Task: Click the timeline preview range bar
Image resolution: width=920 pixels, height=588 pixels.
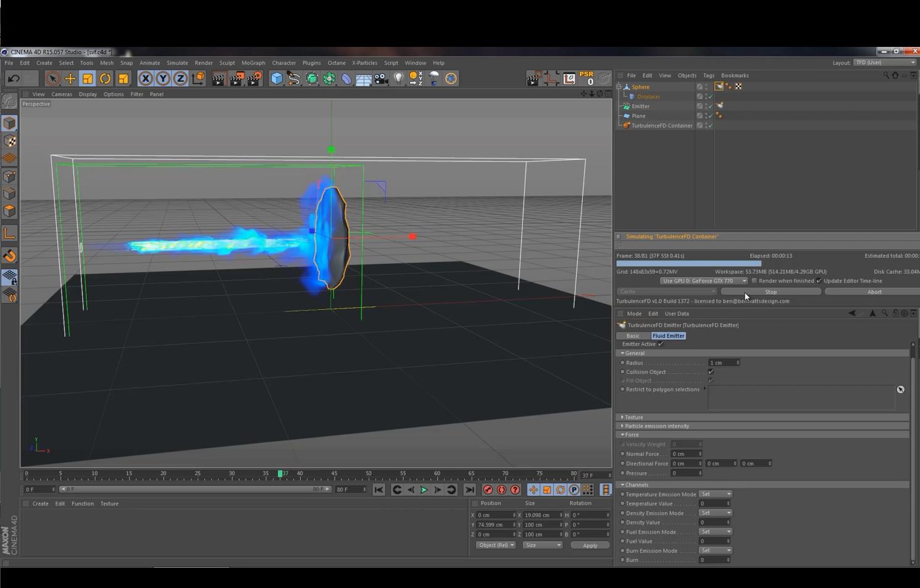Action: click(x=195, y=489)
